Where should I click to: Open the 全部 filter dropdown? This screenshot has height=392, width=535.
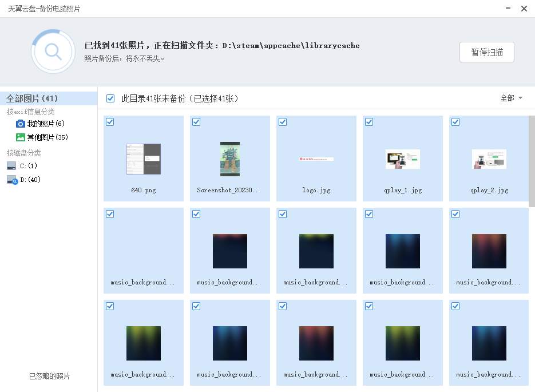511,98
